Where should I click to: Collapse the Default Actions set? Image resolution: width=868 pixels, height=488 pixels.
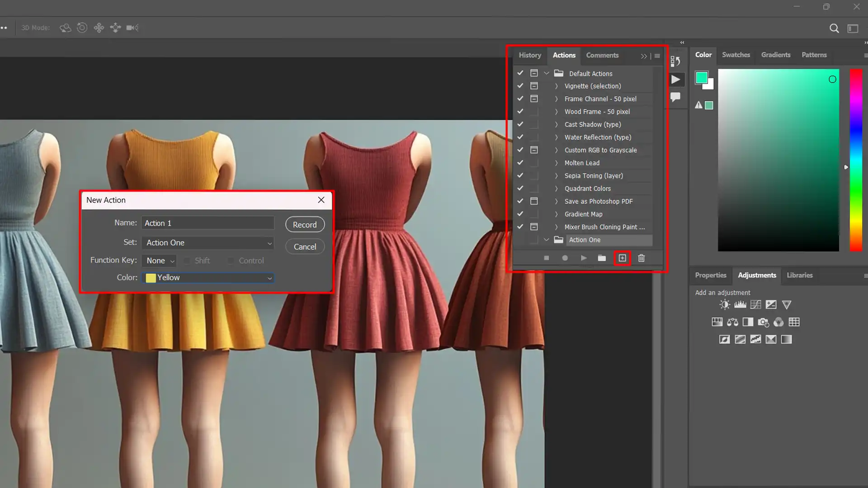(x=547, y=73)
